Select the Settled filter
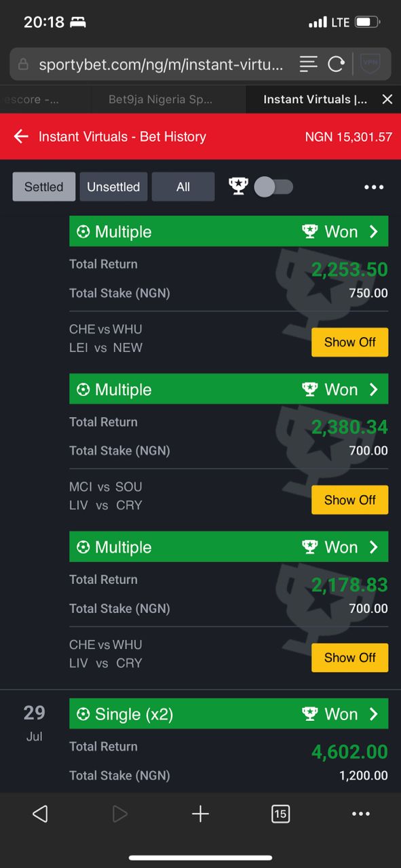 [x=44, y=186]
